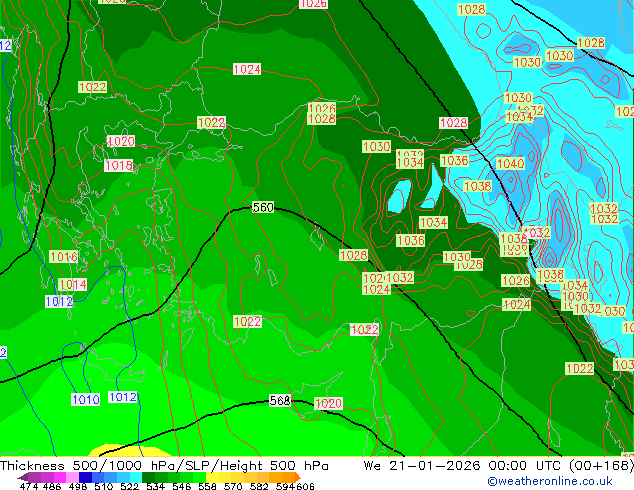This screenshot has width=634, height=490.
Task: Select the 1040 pressure label
Action: click(510, 164)
